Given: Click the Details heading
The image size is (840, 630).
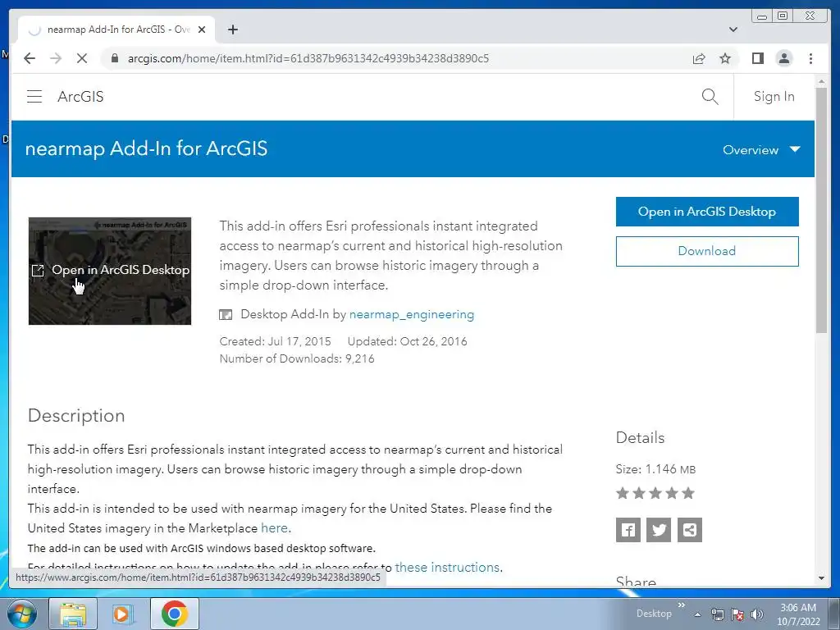Looking at the screenshot, I should pos(640,438).
